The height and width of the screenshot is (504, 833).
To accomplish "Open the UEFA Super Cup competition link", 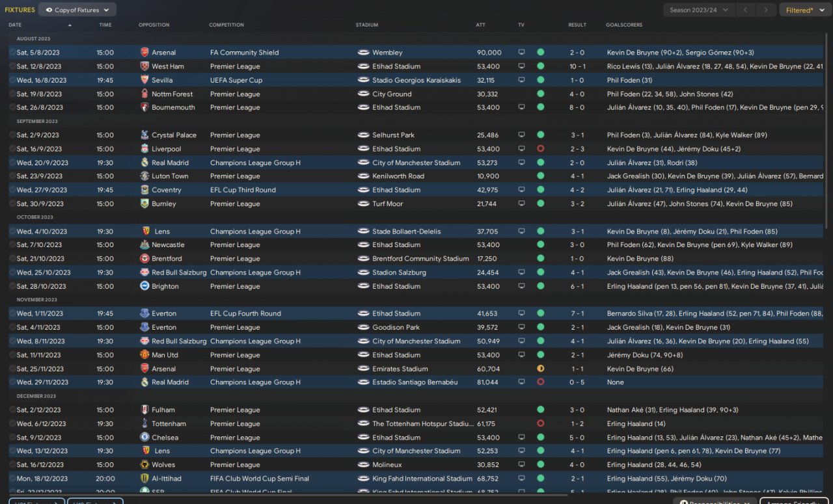I will click(236, 80).
